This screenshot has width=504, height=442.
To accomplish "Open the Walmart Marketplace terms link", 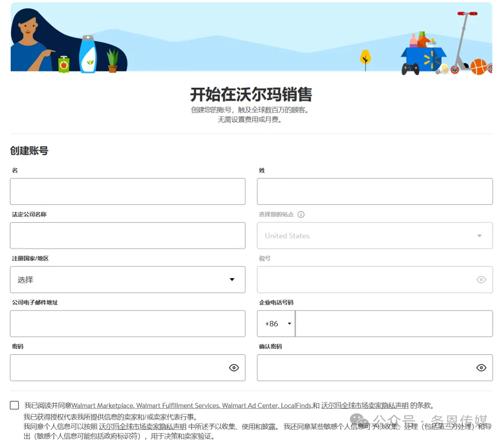I will (103, 406).
